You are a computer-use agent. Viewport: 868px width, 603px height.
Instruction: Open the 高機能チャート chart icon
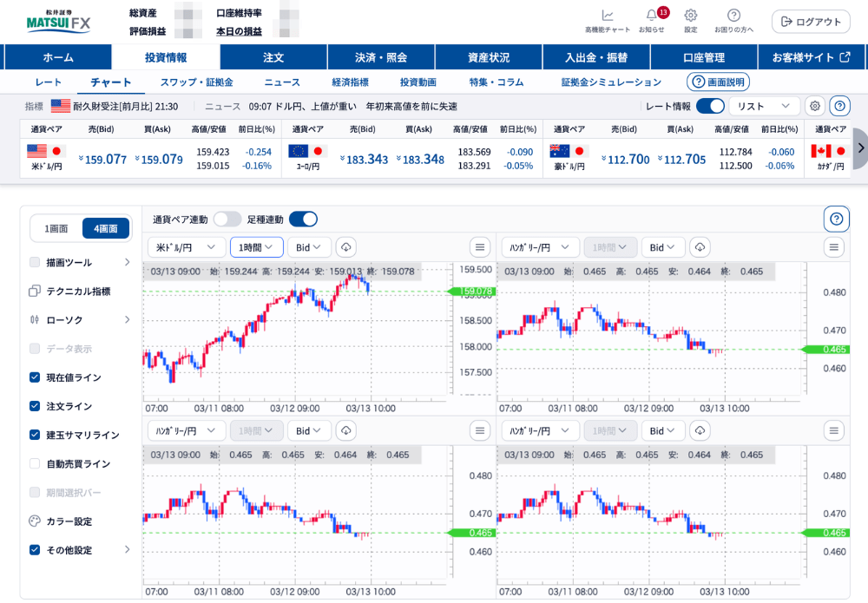608,16
